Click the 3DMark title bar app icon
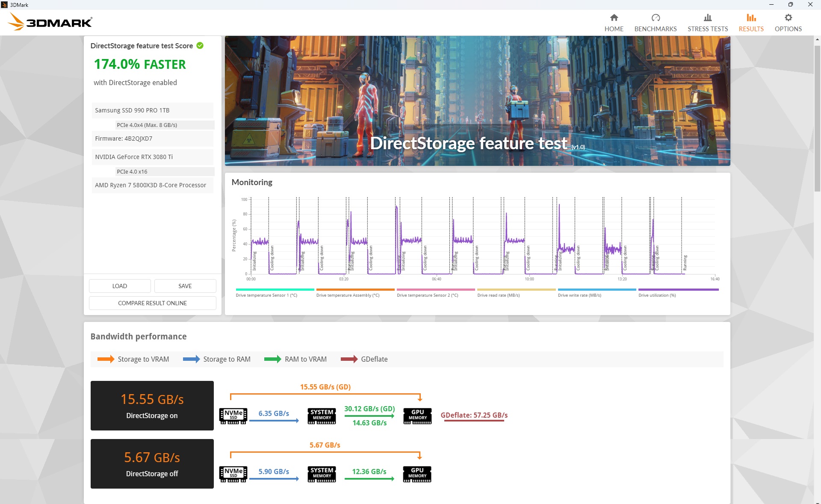Image resolution: width=821 pixels, height=504 pixels. [x=4, y=5]
